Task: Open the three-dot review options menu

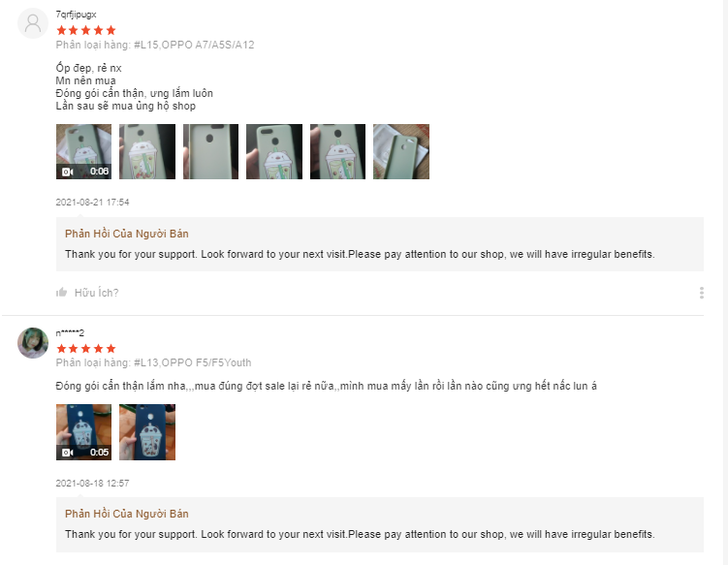Action: tap(701, 293)
